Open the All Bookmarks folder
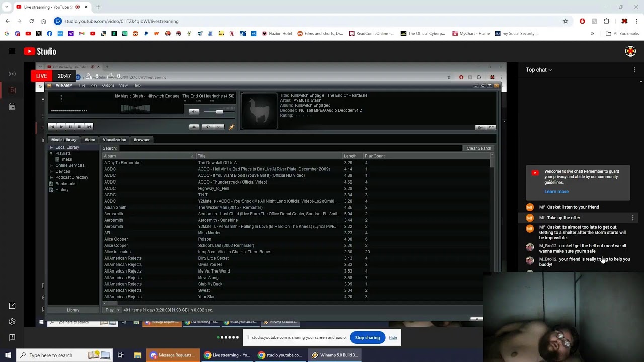The image size is (644, 362). pyautogui.click(x=622, y=34)
